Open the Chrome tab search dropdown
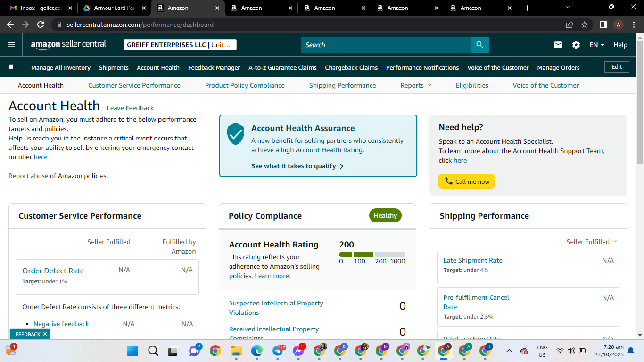Screen dimensions: 644x362 coord(568,7)
